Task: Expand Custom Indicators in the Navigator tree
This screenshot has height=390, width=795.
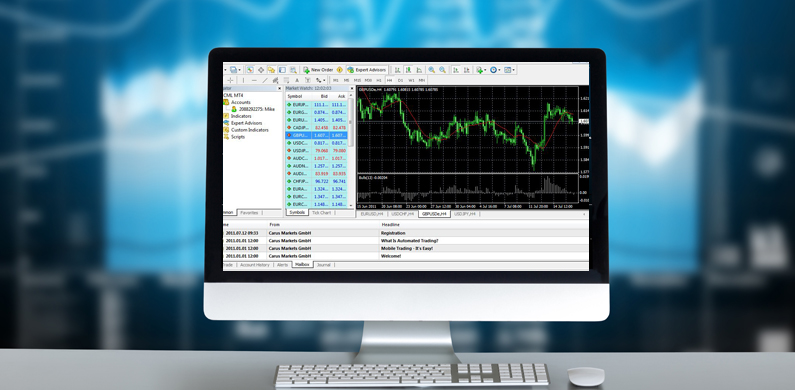Action: click(246, 130)
